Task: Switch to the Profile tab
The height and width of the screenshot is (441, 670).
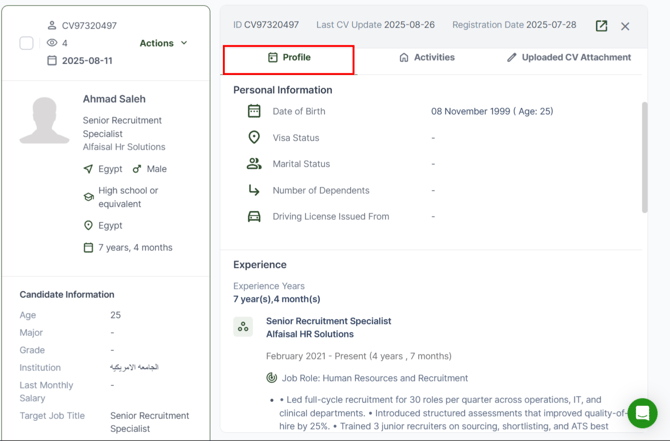Action: click(x=289, y=58)
